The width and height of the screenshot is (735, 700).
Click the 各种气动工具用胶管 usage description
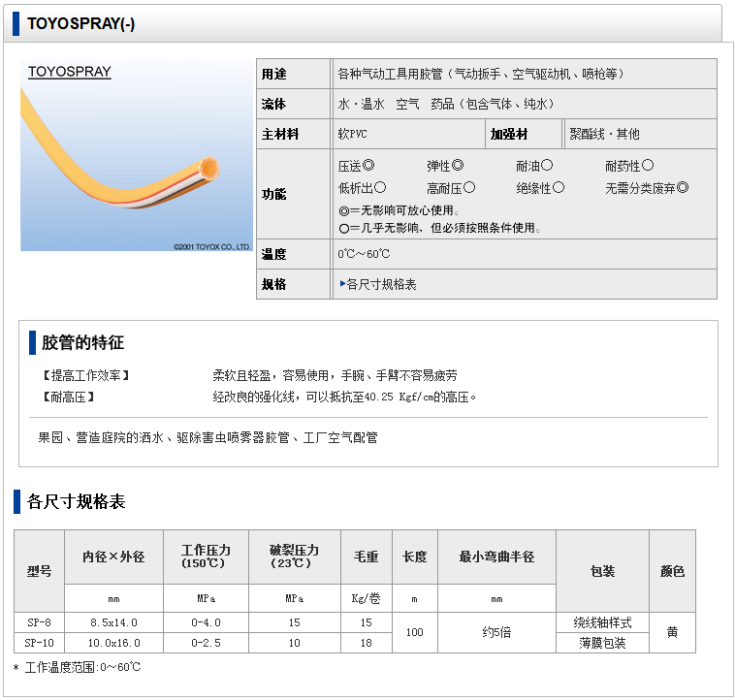[481, 74]
